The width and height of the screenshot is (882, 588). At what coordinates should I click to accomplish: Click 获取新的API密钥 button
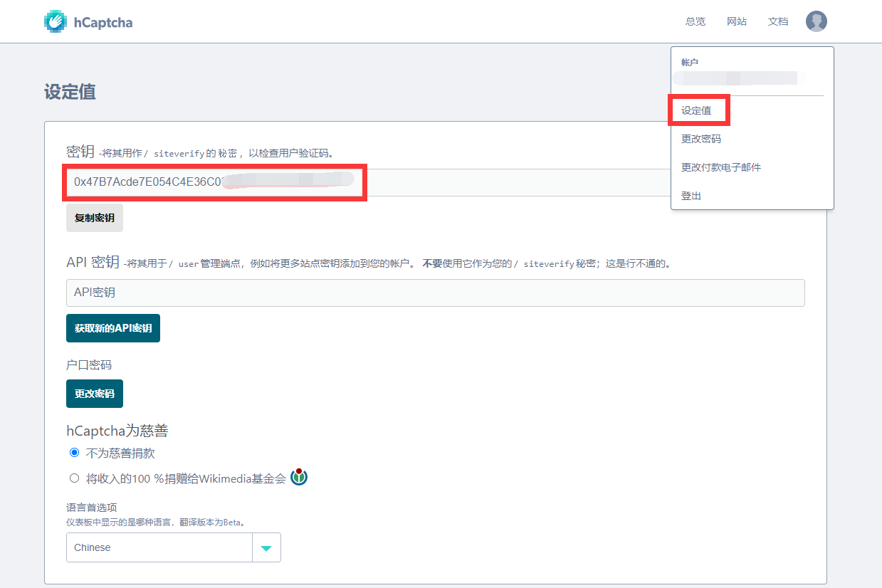(113, 328)
